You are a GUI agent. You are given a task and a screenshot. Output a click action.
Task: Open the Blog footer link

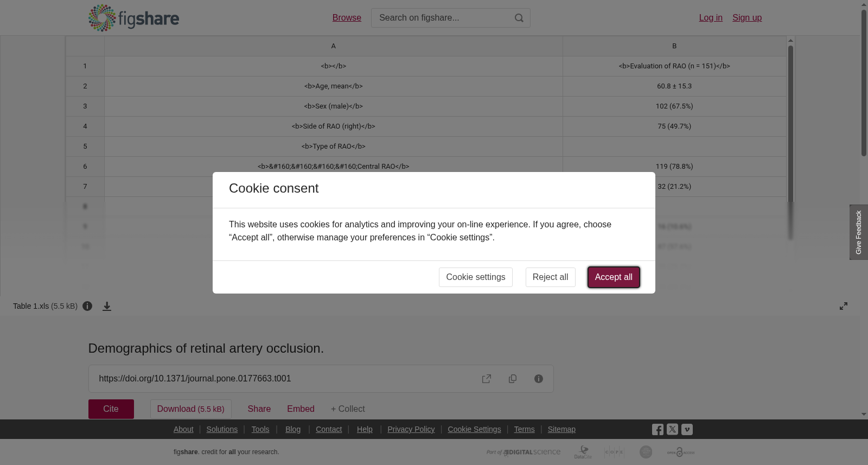[293, 429]
